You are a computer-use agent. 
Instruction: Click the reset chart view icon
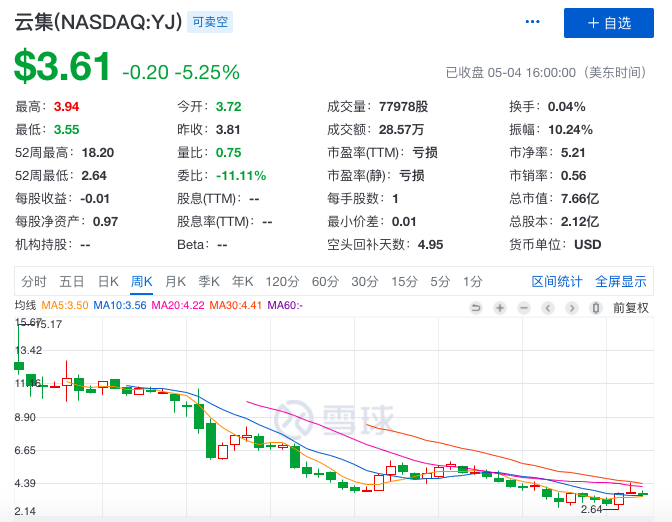(x=475, y=307)
